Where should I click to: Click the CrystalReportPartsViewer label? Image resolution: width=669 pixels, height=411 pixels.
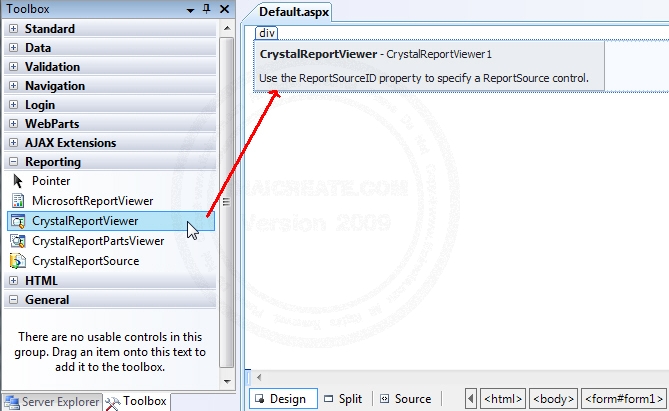tap(98, 241)
